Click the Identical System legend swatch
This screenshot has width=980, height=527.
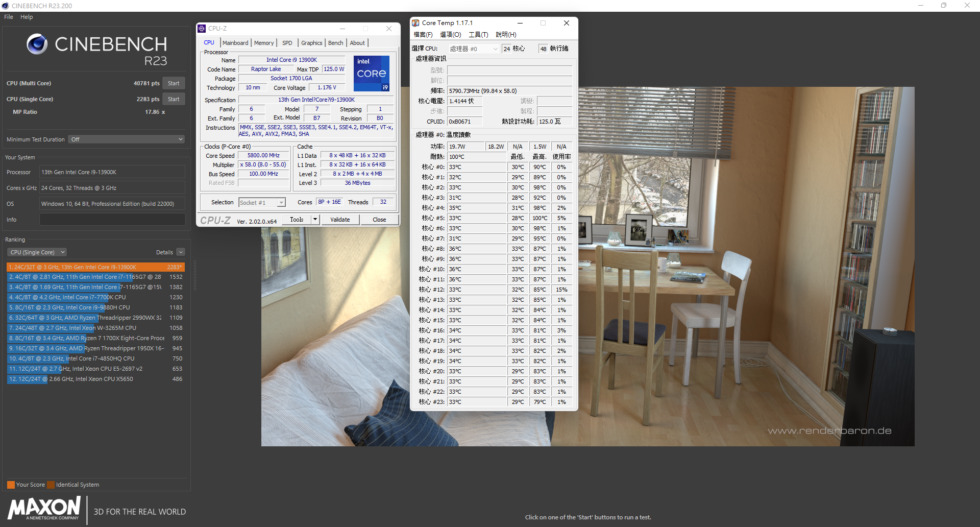pyautogui.click(x=51, y=485)
